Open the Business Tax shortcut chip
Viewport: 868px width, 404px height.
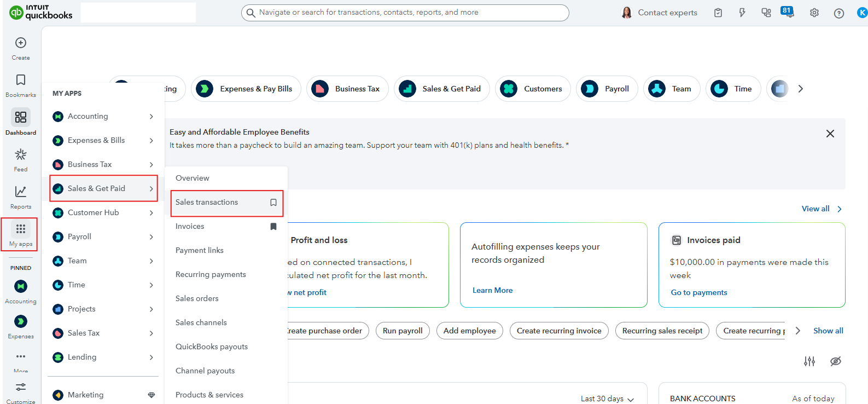pos(347,89)
